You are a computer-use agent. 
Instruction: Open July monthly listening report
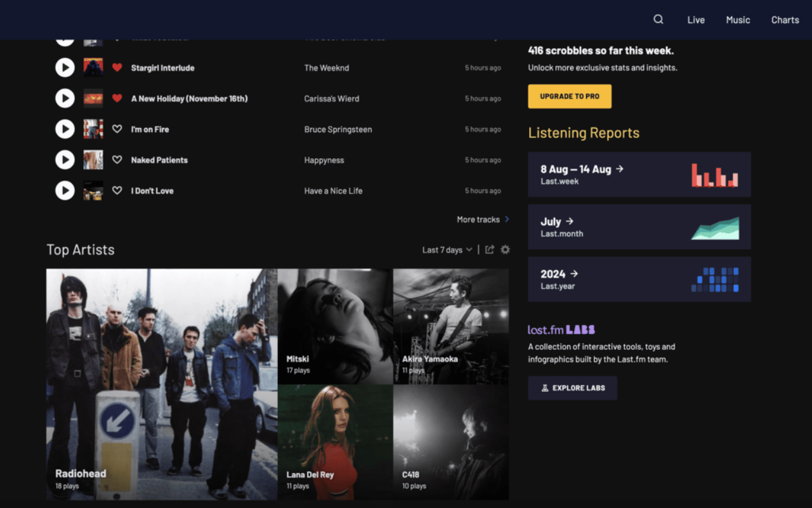coord(639,227)
